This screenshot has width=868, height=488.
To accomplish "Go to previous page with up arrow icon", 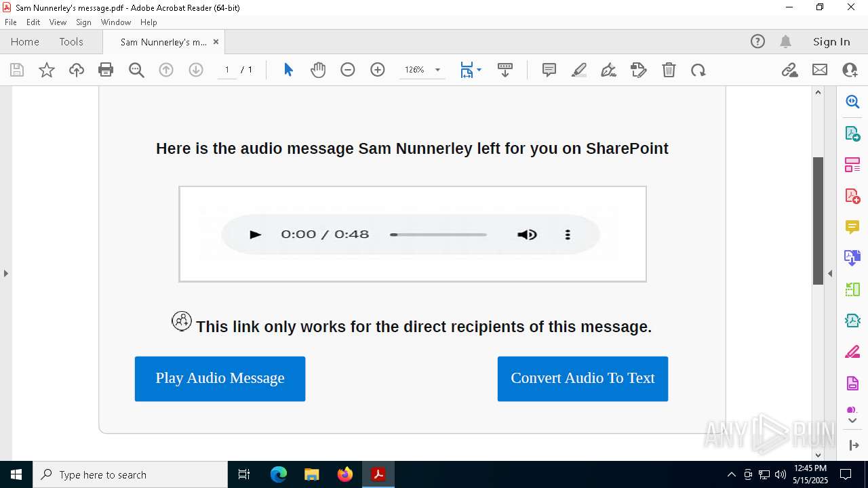I will (166, 70).
